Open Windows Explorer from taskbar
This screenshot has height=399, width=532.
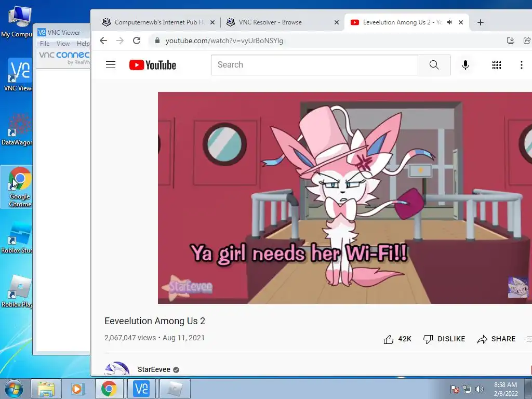tap(46, 389)
